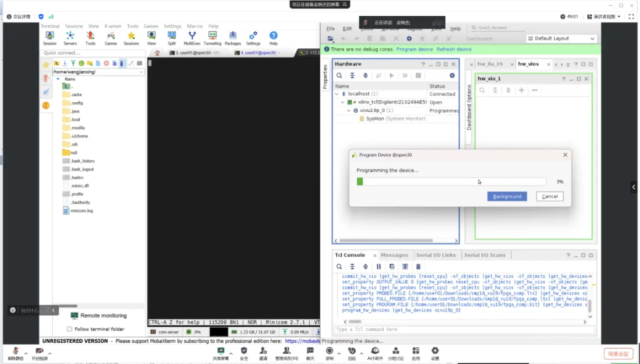Click the share screen meeting icon
Image resolution: width=640 pixels, height=364 pixels.
[x=221, y=353]
